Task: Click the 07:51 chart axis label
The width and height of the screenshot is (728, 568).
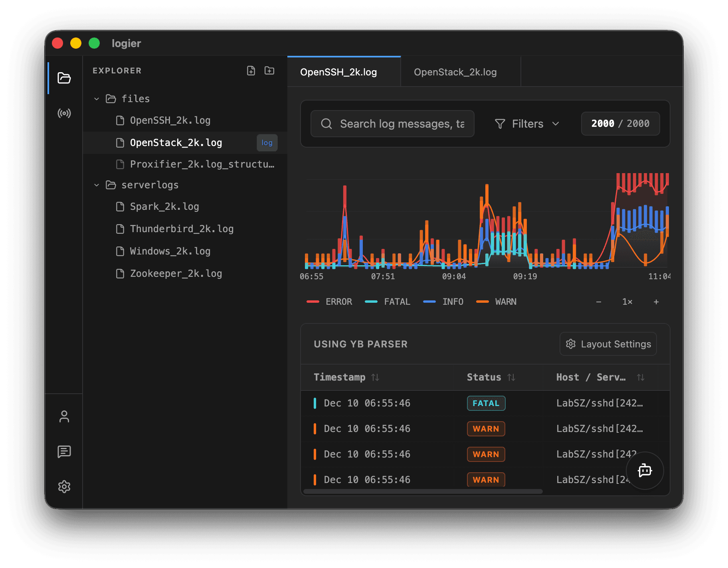Action: click(383, 276)
